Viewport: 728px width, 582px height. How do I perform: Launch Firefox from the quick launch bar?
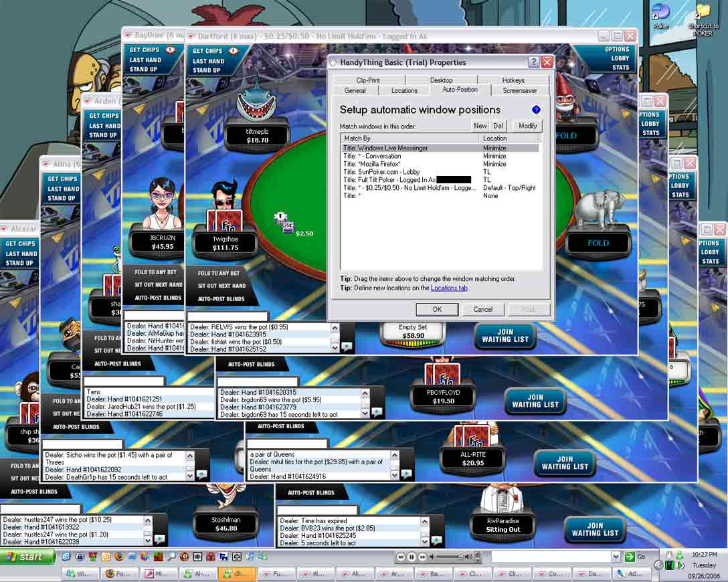(x=119, y=557)
